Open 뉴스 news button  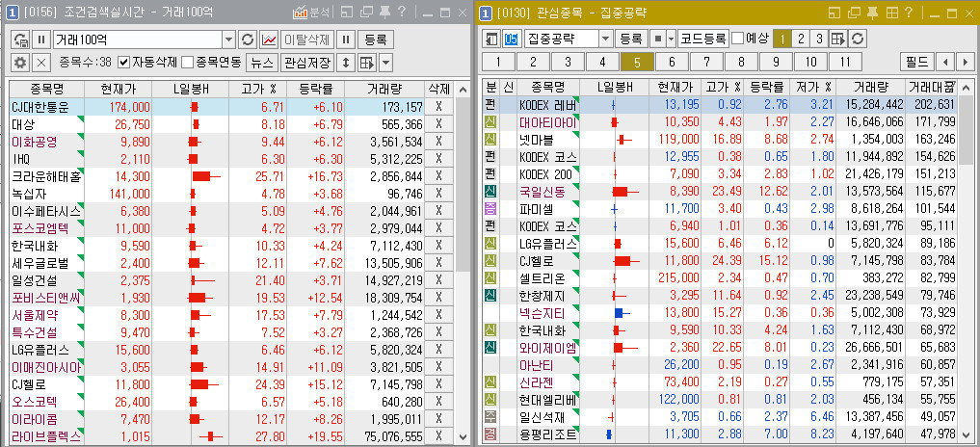[x=263, y=62]
